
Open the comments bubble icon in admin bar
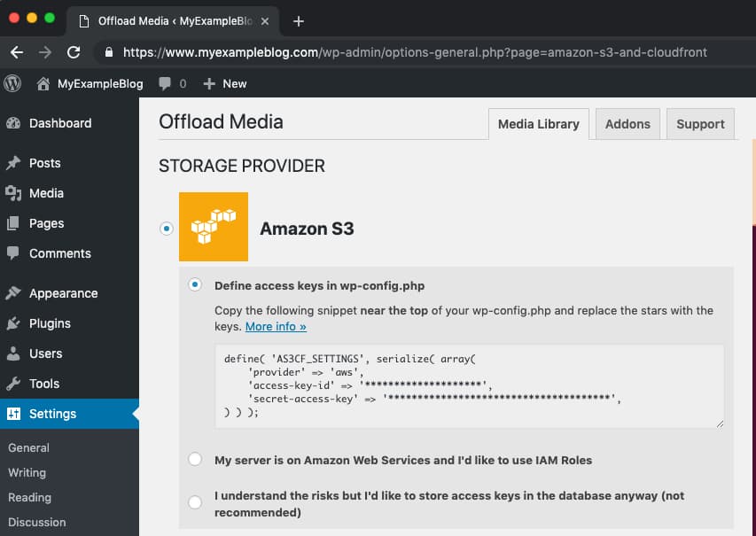click(165, 84)
